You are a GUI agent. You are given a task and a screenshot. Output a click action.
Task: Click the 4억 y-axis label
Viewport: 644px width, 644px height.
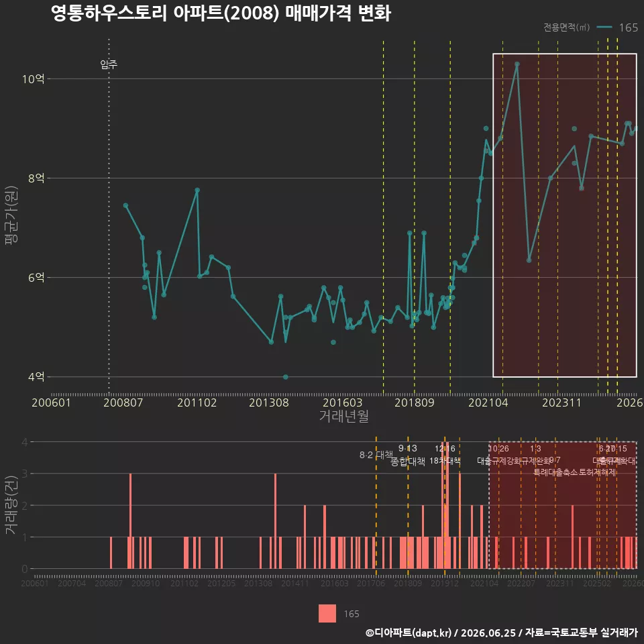click(36, 376)
